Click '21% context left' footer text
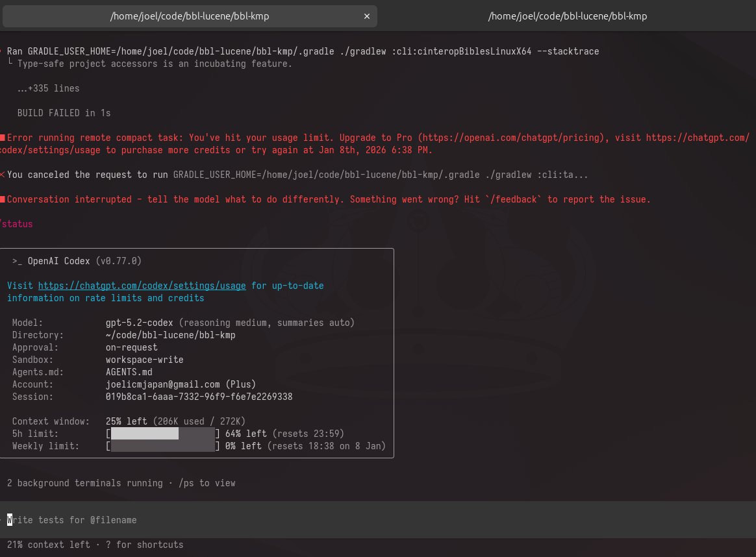This screenshot has height=557, width=756. pyautogui.click(x=48, y=545)
